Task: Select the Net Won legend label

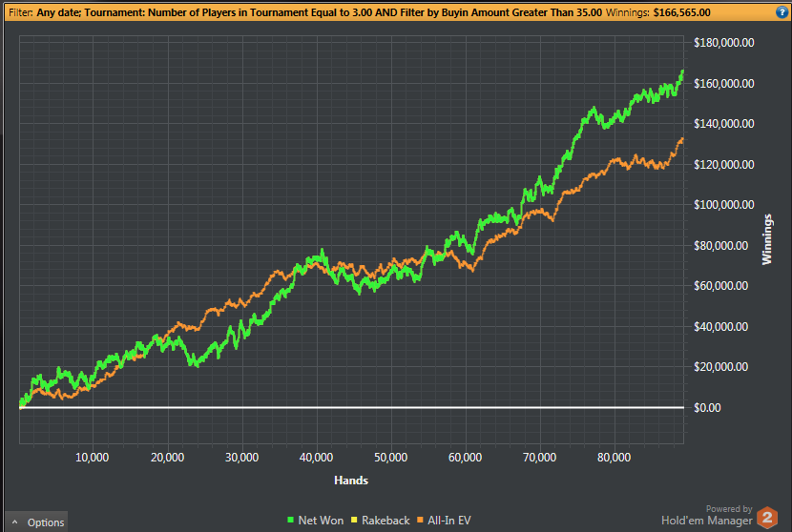Action: click(321, 521)
